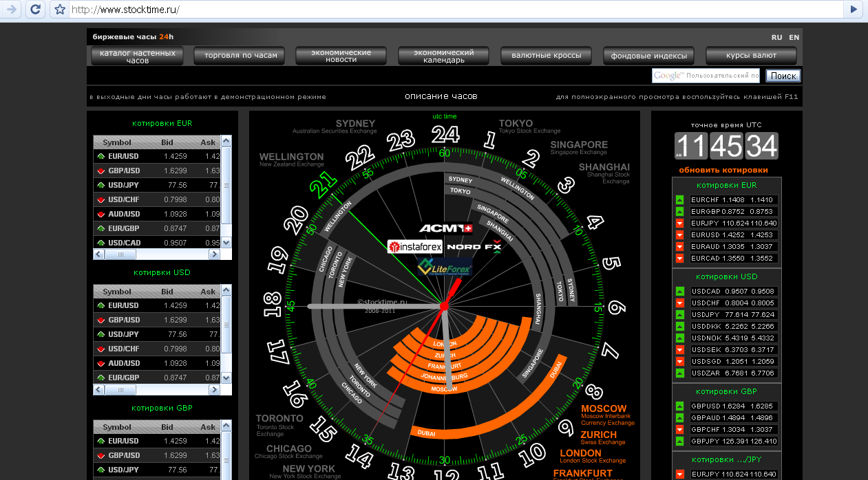868x480 pixels.
Task: Click the arrow icon beside EURAUD
Action: pyautogui.click(x=679, y=247)
